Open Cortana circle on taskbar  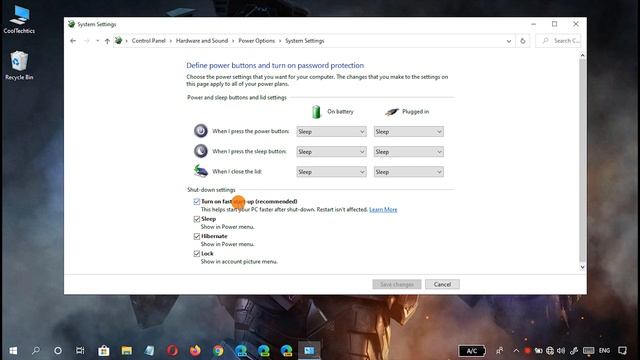point(58,351)
